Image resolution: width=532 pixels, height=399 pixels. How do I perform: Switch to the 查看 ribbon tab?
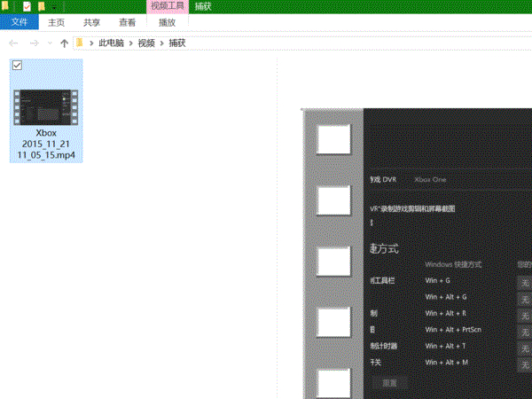[127, 22]
